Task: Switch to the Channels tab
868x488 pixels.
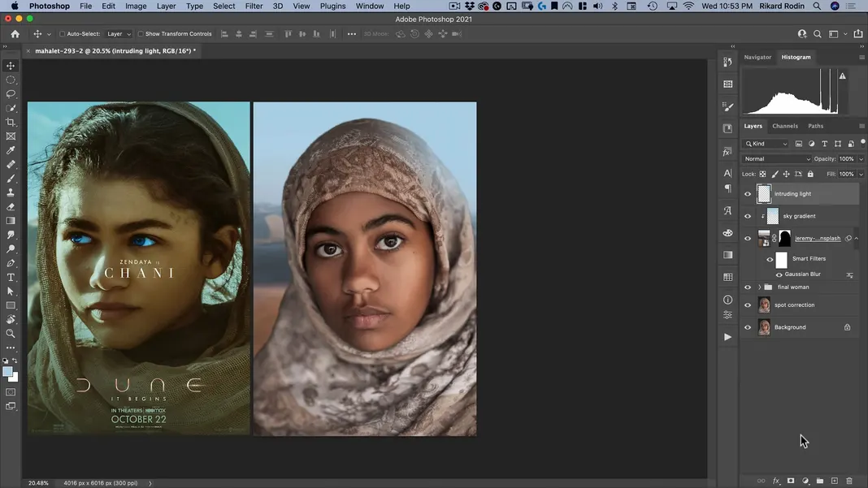Action: coord(784,126)
